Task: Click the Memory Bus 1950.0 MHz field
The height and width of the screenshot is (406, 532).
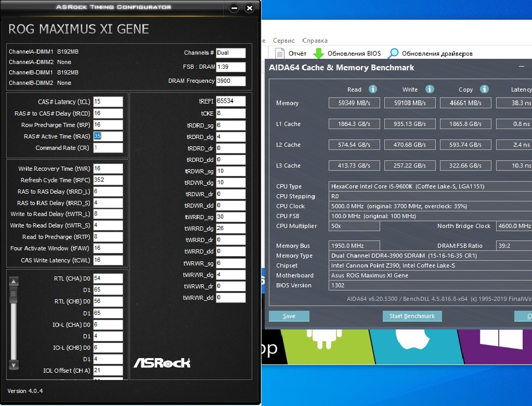Action: pos(354,246)
